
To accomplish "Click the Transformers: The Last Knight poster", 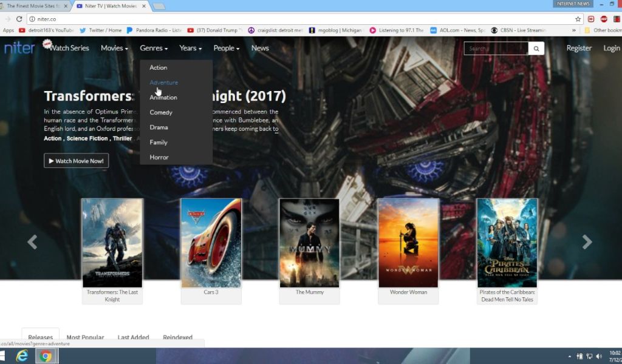I will 112,243.
